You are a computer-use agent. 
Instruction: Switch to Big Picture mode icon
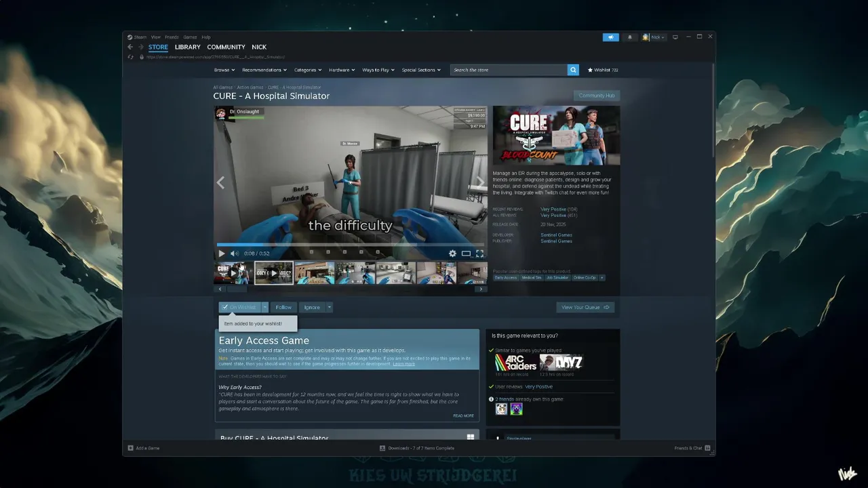[x=675, y=37]
